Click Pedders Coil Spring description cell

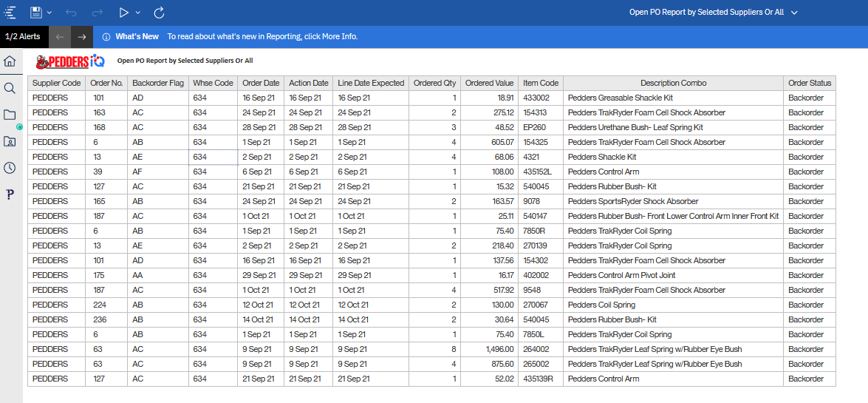click(674, 305)
